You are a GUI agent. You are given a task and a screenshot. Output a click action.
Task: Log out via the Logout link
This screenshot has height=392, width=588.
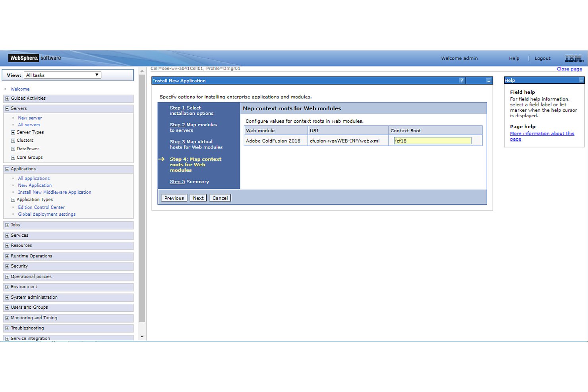click(542, 58)
